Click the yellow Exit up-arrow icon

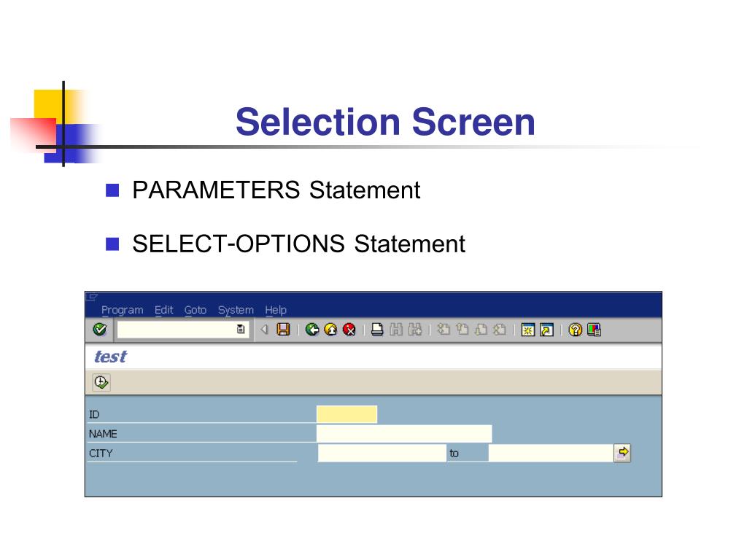[x=330, y=330]
